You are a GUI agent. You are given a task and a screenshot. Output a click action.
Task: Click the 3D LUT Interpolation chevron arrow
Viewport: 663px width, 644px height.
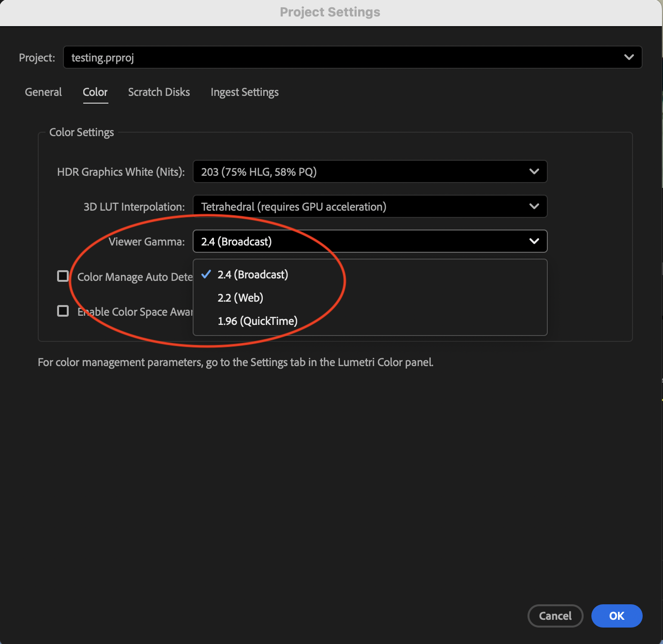coord(534,206)
